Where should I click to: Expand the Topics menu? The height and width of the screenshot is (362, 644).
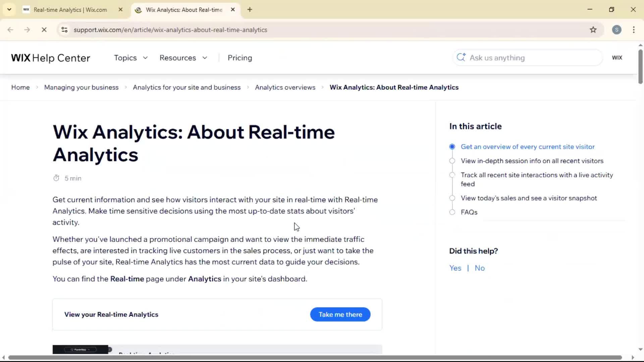pyautogui.click(x=131, y=58)
